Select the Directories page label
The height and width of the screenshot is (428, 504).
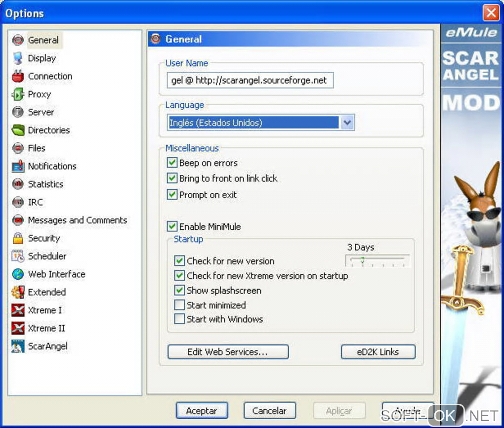click(x=49, y=130)
